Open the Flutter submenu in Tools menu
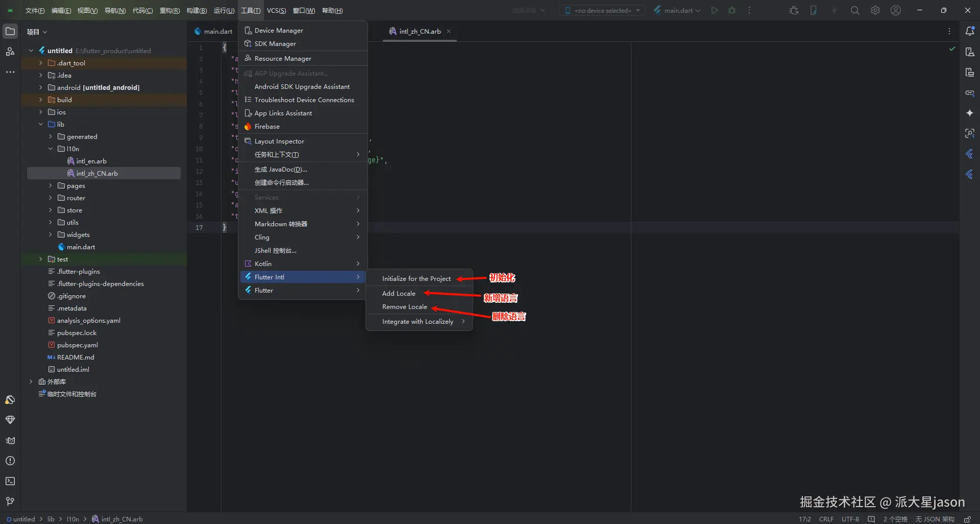The height and width of the screenshot is (524, 980). pyautogui.click(x=303, y=290)
